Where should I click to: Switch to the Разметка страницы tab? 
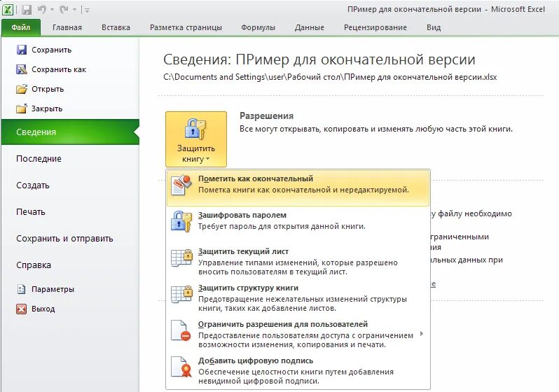coord(186,27)
